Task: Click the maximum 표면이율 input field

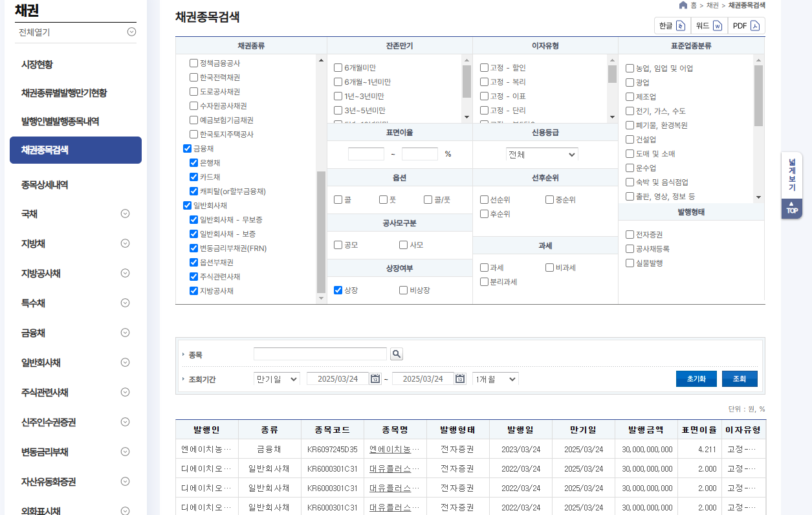Action: (x=420, y=155)
